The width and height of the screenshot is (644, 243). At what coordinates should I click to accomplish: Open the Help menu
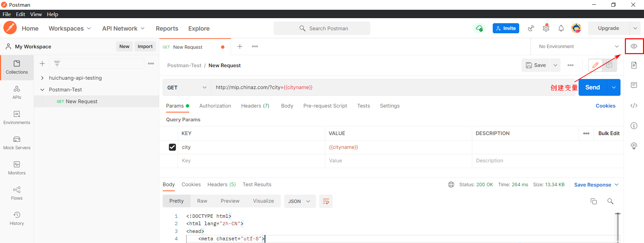52,14
